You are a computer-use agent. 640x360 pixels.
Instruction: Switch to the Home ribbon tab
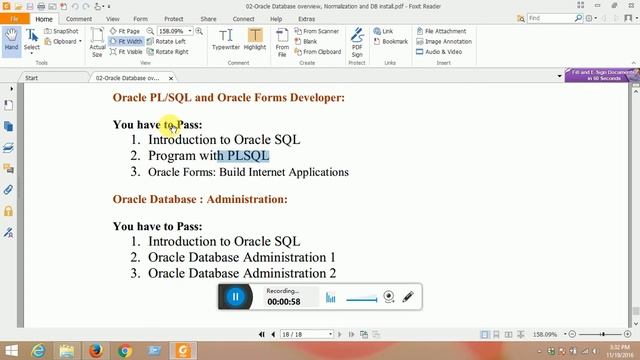point(44,19)
